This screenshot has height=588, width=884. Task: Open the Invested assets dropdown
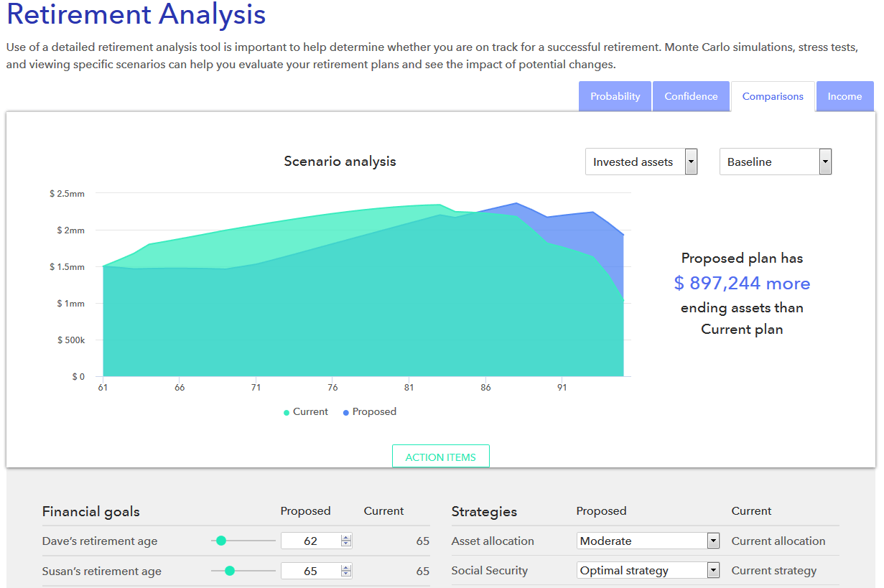pos(641,162)
